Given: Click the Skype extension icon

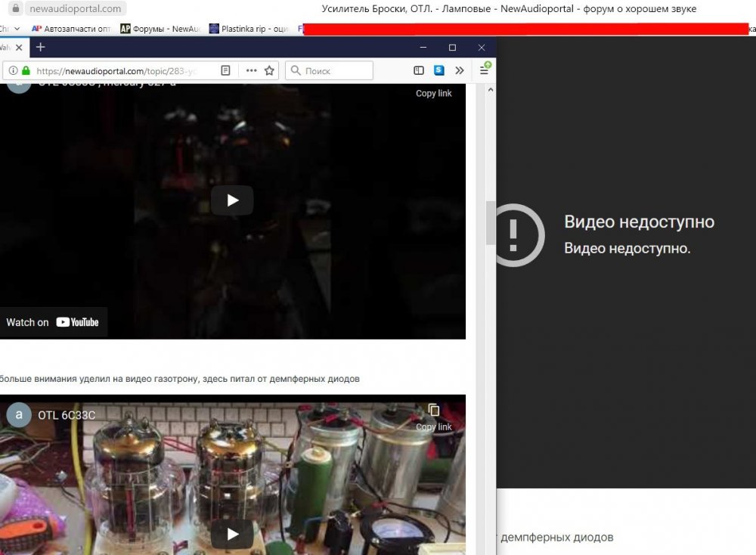Looking at the screenshot, I should pyautogui.click(x=439, y=70).
